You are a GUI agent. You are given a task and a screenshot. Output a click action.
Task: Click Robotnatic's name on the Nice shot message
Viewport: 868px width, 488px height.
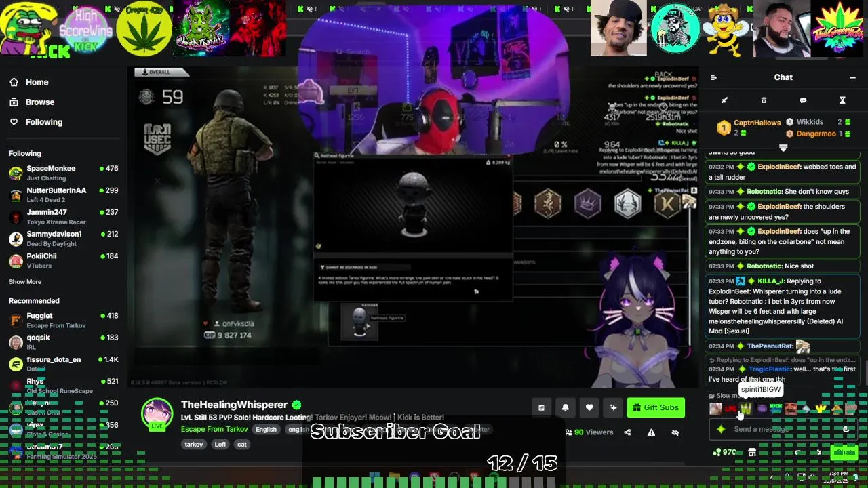point(764,266)
